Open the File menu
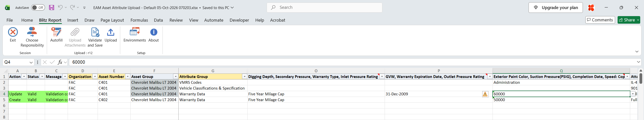 point(10,20)
